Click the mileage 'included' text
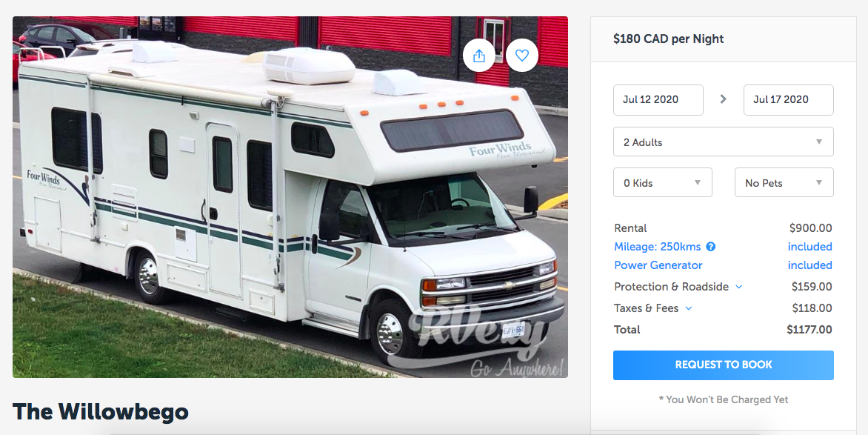The height and width of the screenshot is (435, 868). (x=809, y=247)
